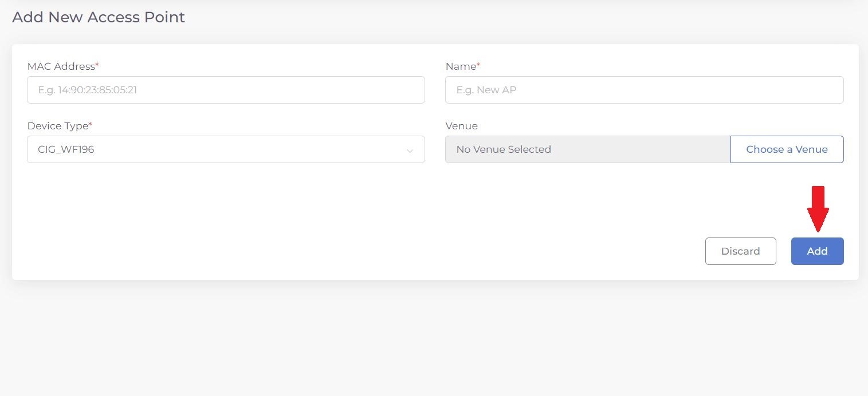Click the MAC placeholder text E.g. 14:90:23:85:05:21

click(88, 90)
